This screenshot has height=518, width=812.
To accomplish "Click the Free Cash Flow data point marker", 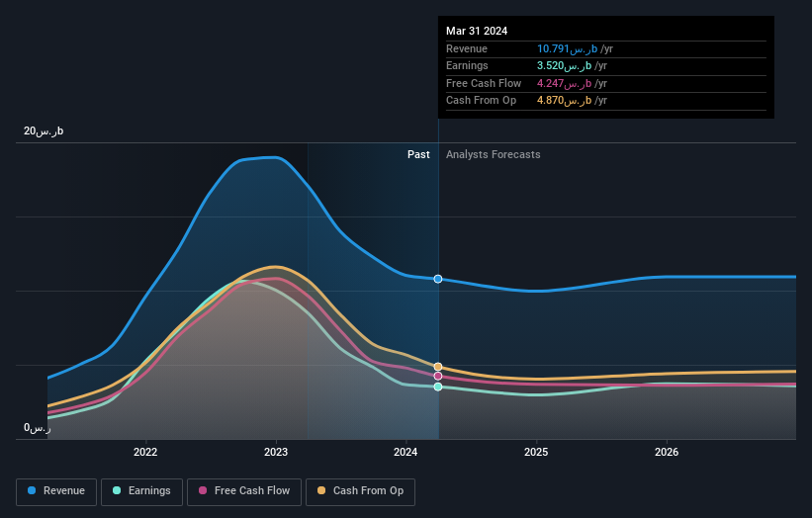I will pyautogui.click(x=438, y=376).
